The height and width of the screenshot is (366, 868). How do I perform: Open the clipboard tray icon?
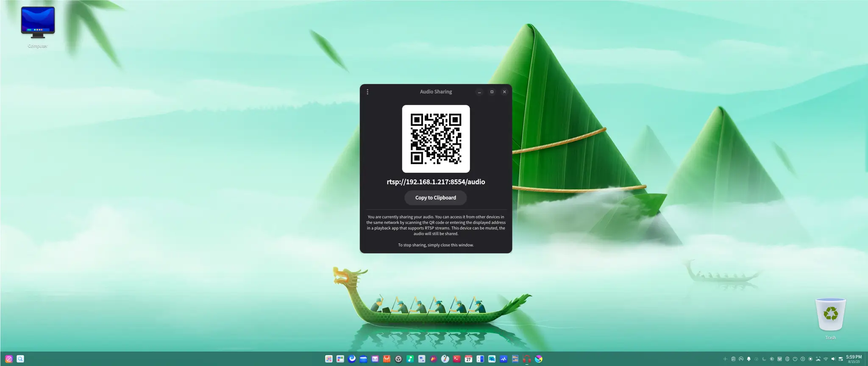[x=733, y=359]
